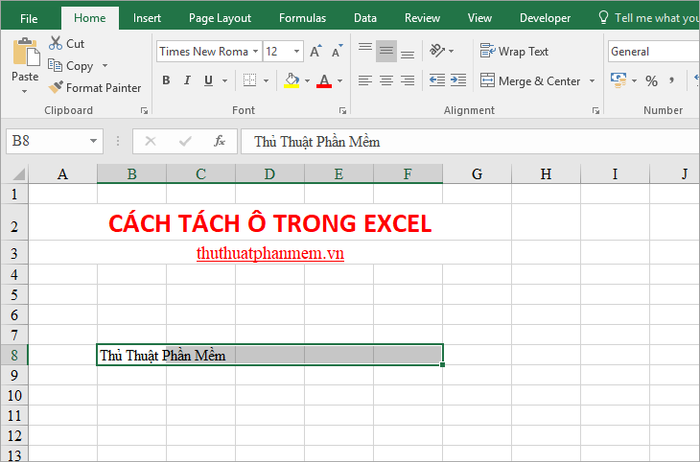
Task: Apply the cell borders icon
Action: (x=250, y=80)
